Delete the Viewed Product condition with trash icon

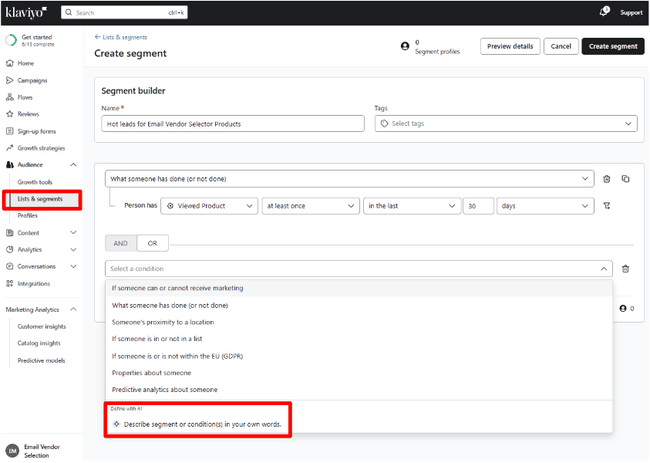coord(606,179)
